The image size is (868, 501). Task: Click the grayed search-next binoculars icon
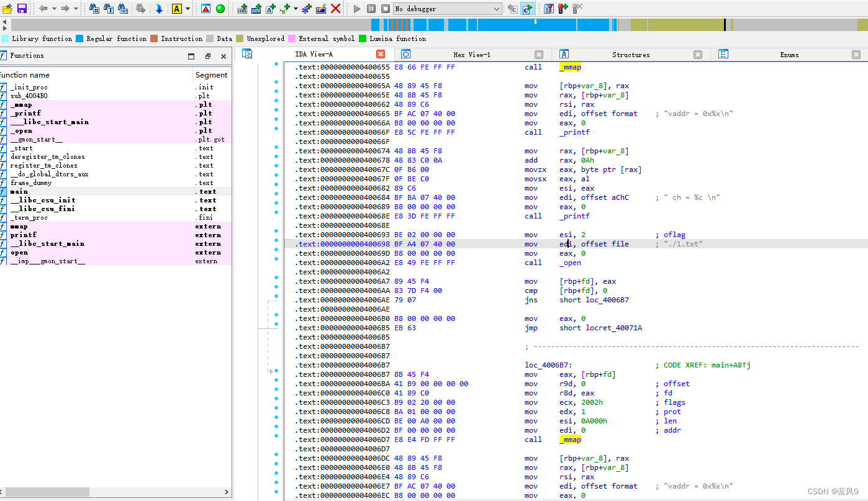tap(141, 9)
